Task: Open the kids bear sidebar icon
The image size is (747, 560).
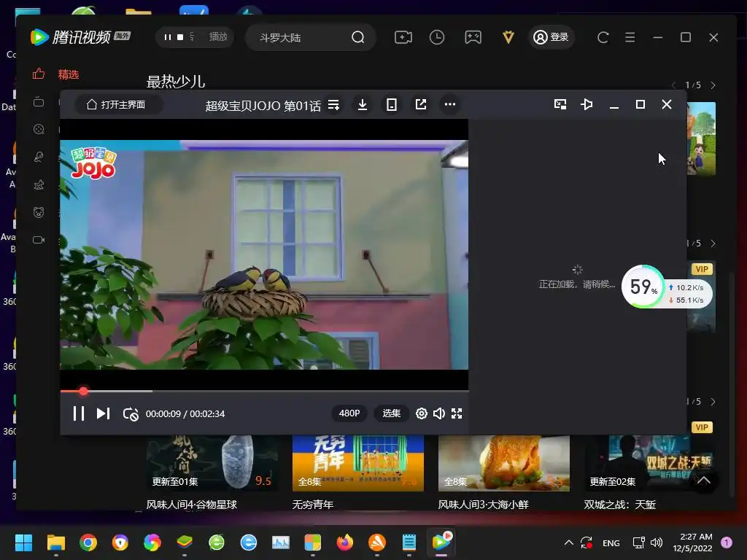Action: click(x=39, y=212)
